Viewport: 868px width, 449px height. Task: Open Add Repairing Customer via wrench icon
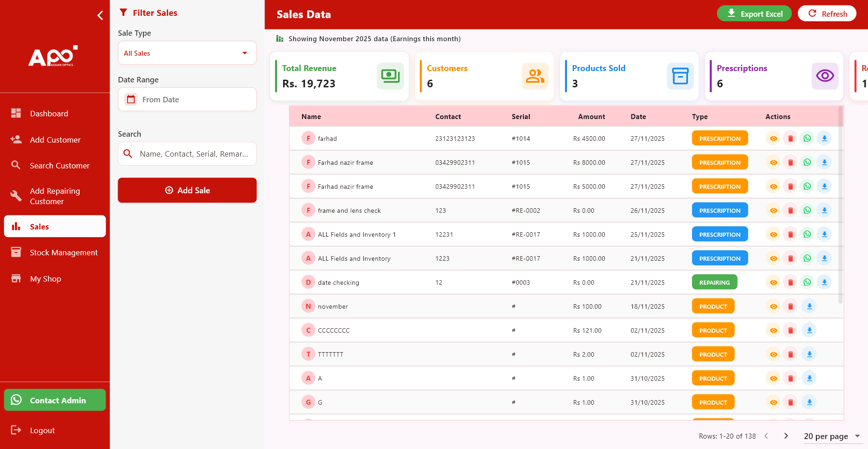[x=16, y=196]
